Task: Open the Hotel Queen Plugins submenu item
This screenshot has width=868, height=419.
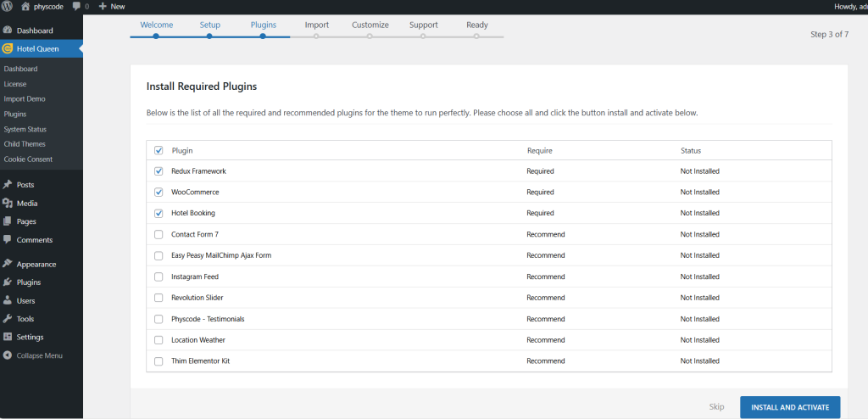Action: click(x=15, y=114)
